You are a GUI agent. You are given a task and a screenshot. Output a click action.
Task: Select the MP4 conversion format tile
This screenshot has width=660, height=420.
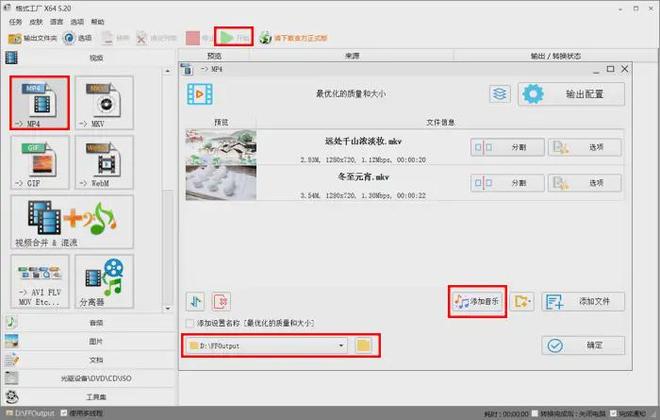40,103
